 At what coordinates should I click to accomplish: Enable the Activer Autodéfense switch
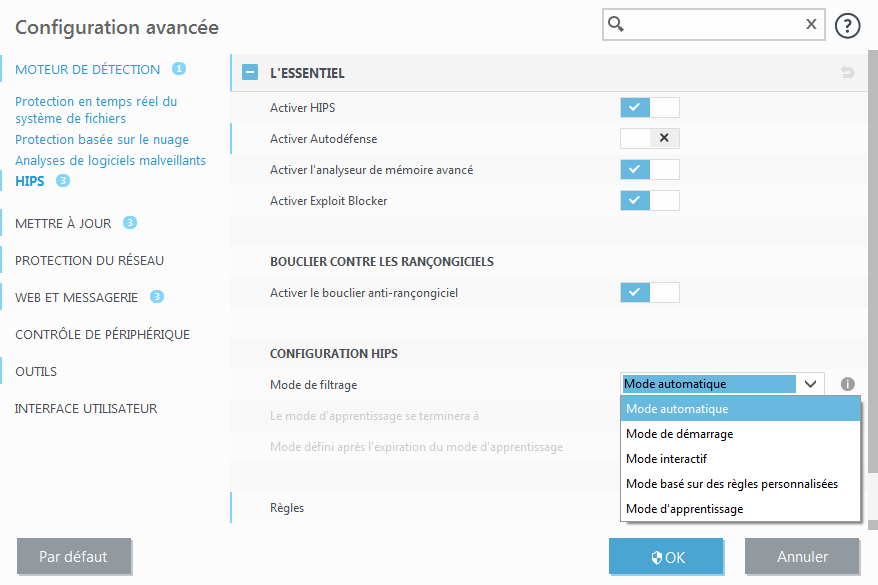pos(649,139)
